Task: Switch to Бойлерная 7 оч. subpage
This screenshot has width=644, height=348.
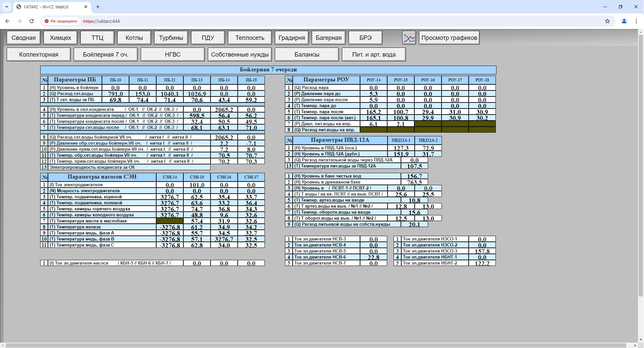Action: coord(106,55)
